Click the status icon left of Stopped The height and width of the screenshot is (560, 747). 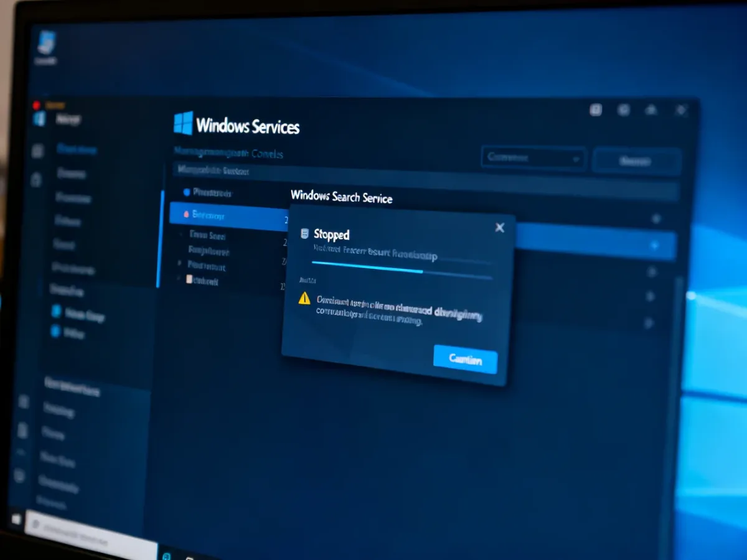tap(304, 233)
